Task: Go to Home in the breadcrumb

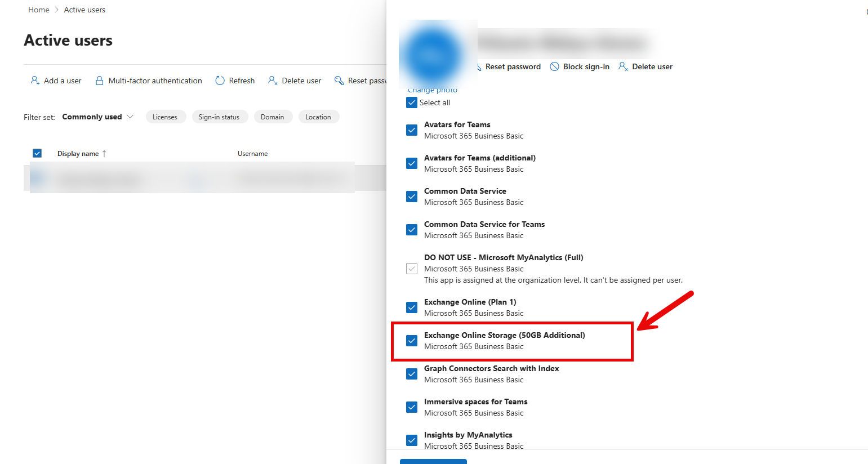Action: 39,10
